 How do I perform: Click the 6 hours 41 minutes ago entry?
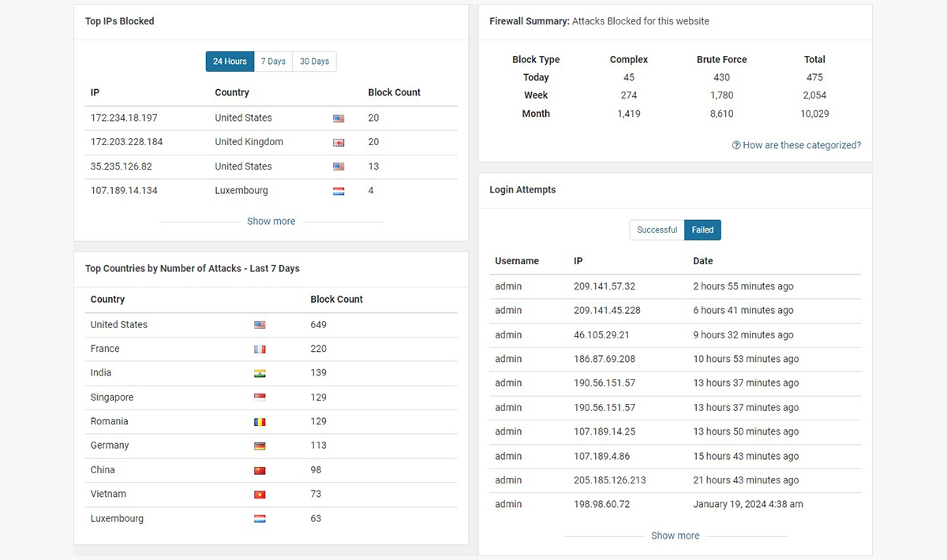[x=743, y=310]
